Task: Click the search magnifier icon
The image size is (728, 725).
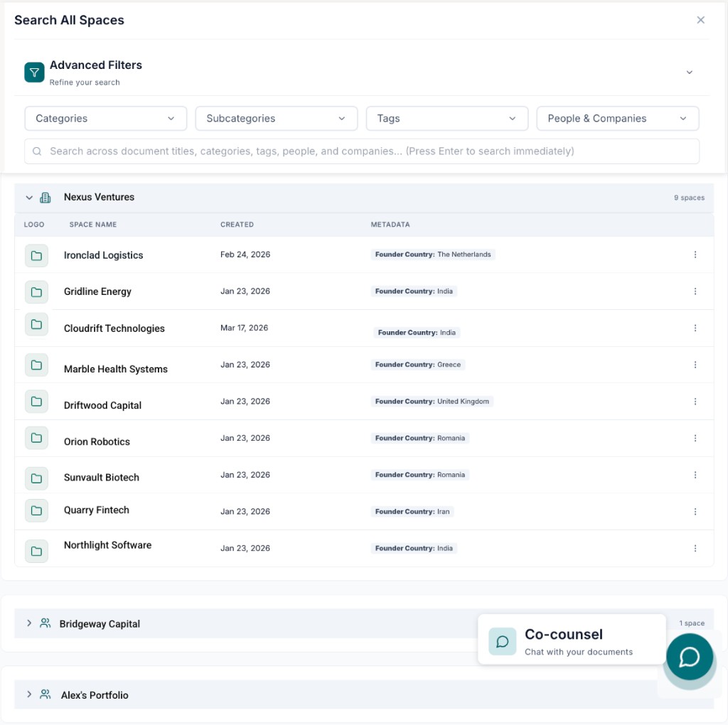Action: pos(37,151)
